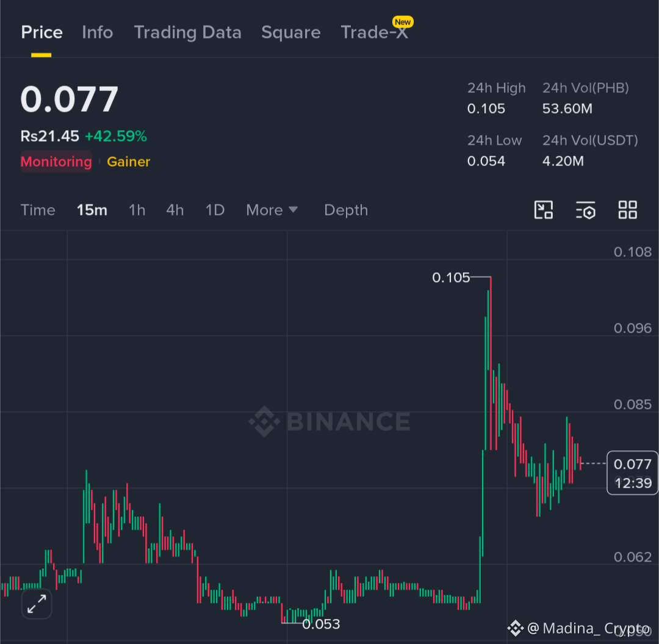This screenshot has height=644, width=659.
Task: Tap the Monitoring tag
Action: click(56, 162)
